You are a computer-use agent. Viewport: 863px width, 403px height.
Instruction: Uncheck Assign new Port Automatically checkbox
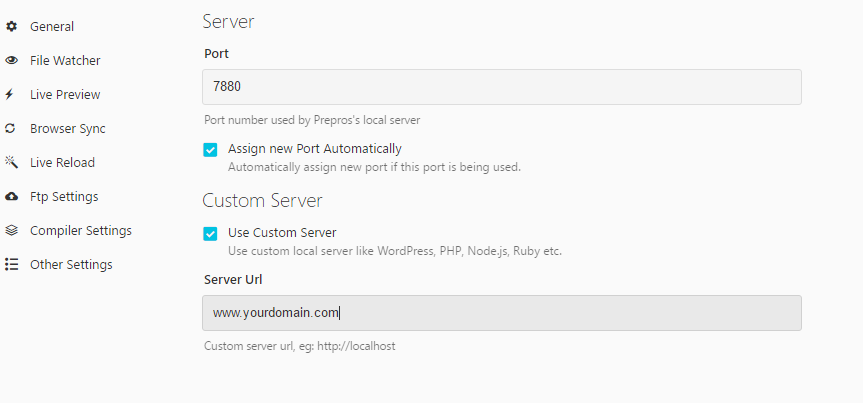[x=210, y=150]
